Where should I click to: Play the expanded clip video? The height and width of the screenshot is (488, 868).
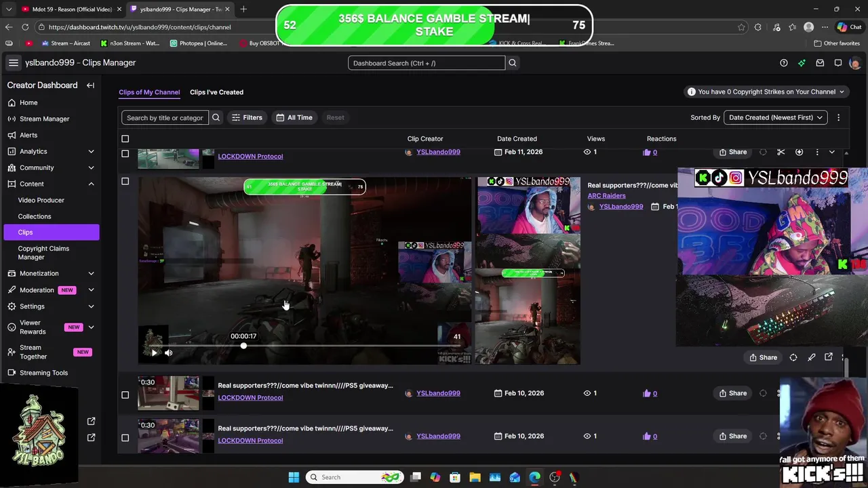pyautogui.click(x=154, y=352)
